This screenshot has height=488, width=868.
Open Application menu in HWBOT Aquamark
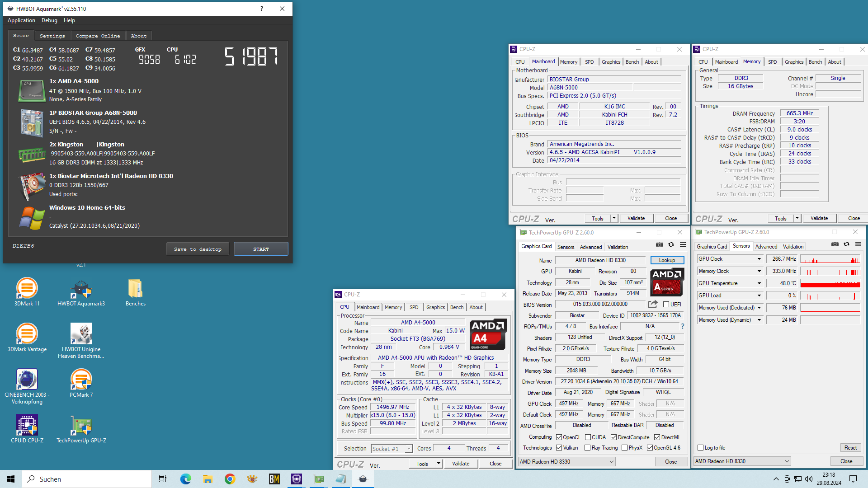pyautogui.click(x=21, y=20)
